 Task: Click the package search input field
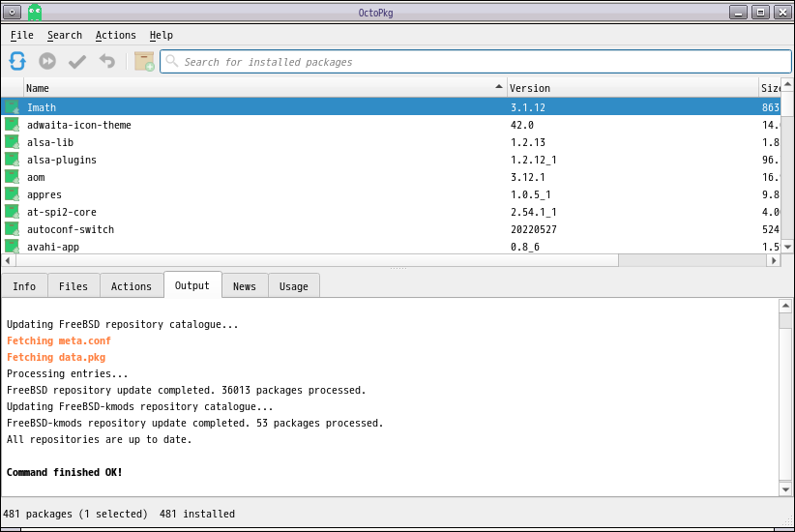click(x=474, y=62)
